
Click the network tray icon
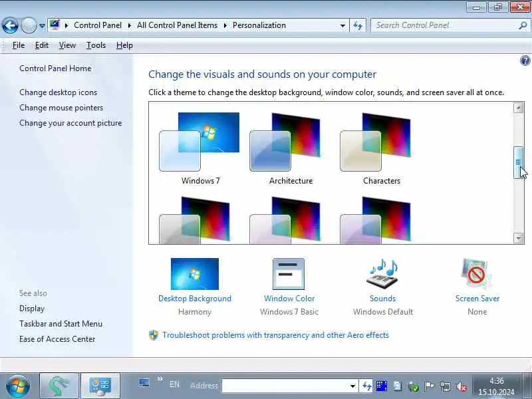(x=445, y=386)
